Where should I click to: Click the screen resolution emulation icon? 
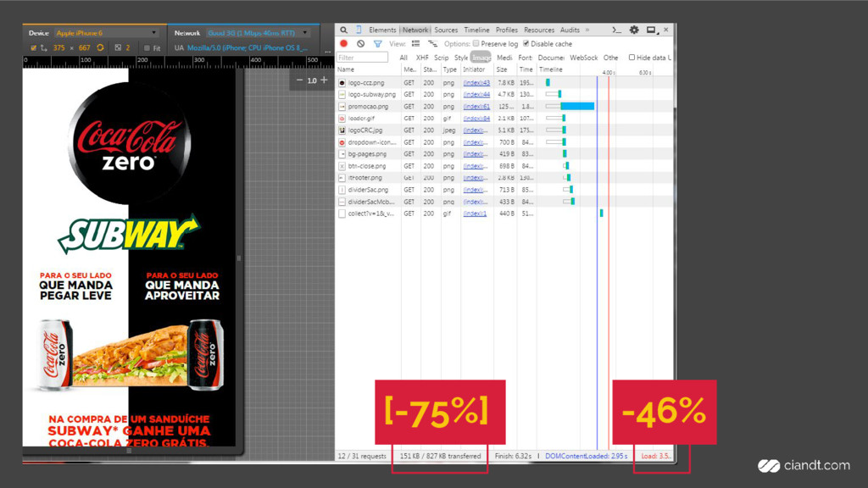(x=44, y=48)
